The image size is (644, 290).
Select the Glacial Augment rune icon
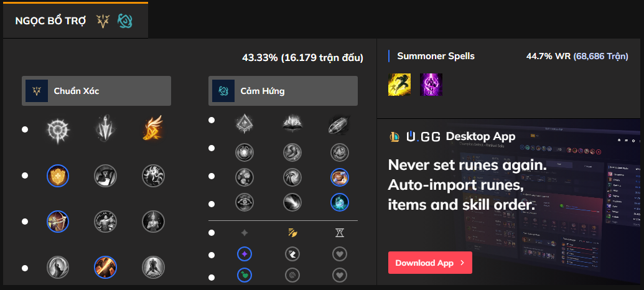click(x=245, y=124)
